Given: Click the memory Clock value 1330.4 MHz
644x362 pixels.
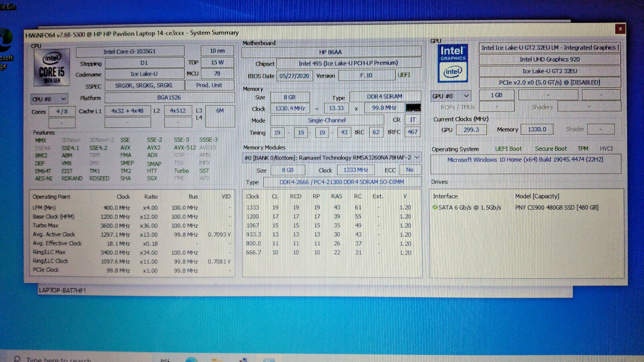Looking at the screenshot, I should pyautogui.click(x=290, y=108).
